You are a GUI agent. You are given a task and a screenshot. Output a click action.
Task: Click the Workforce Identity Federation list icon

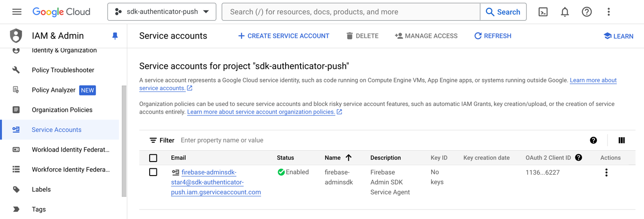pyautogui.click(x=16, y=170)
